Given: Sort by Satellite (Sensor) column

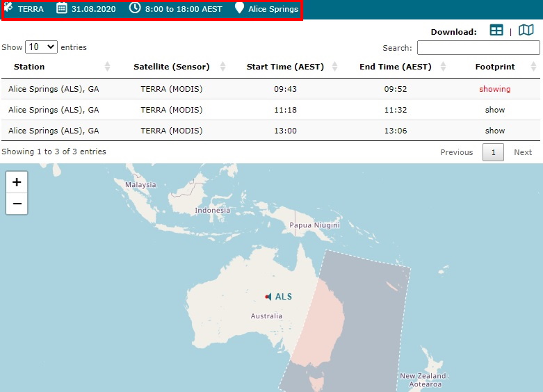Looking at the screenshot, I should 171,67.
